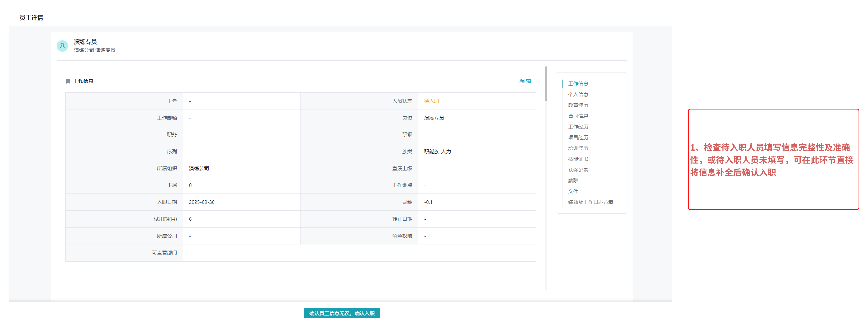
Task: Open 工作经历 anchor link
Action: coord(578,127)
